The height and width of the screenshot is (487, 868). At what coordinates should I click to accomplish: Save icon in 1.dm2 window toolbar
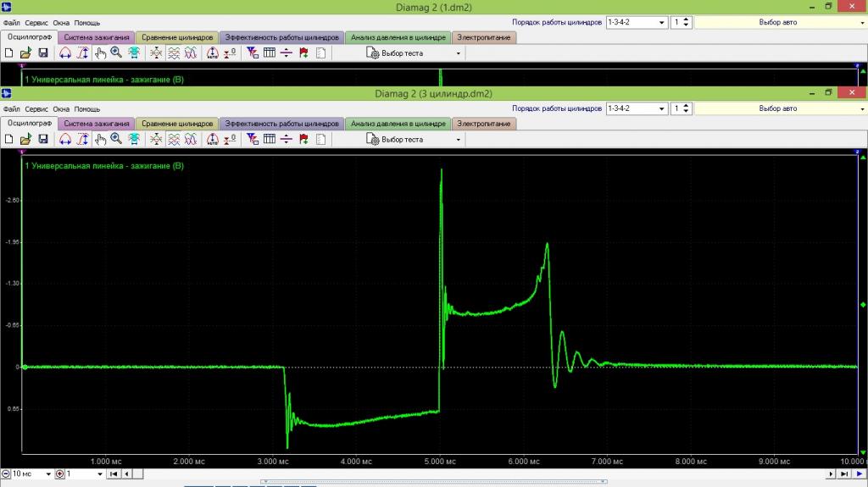43,53
